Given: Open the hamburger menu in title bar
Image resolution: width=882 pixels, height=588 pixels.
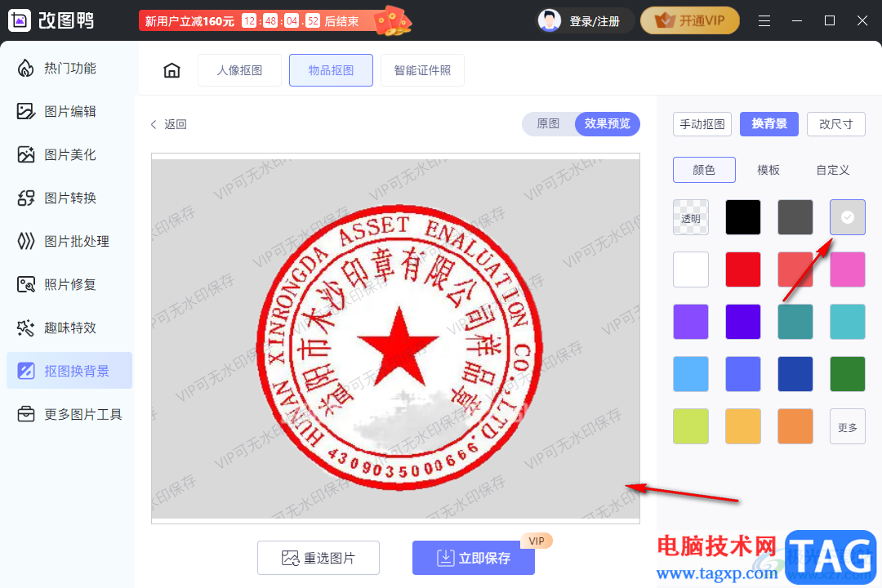Looking at the screenshot, I should 764,20.
